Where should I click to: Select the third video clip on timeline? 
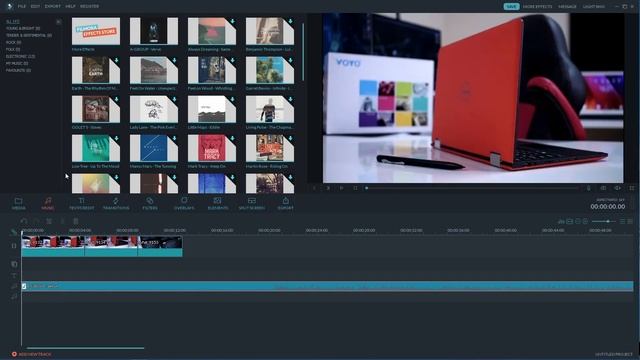160,247
